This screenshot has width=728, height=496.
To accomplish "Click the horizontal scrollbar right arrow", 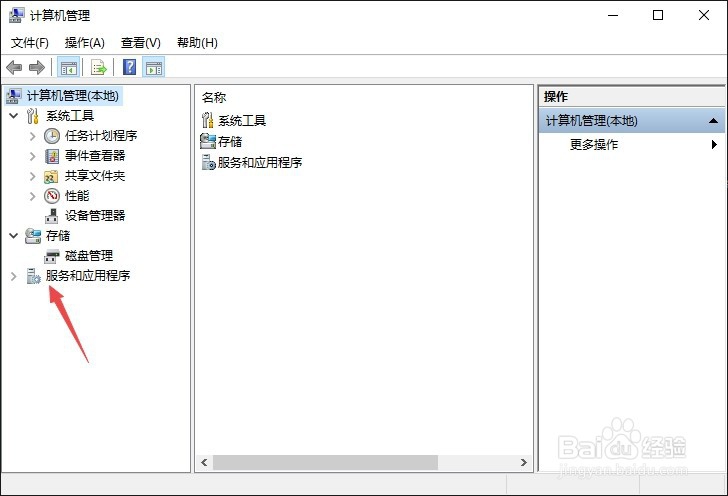I will coord(524,463).
